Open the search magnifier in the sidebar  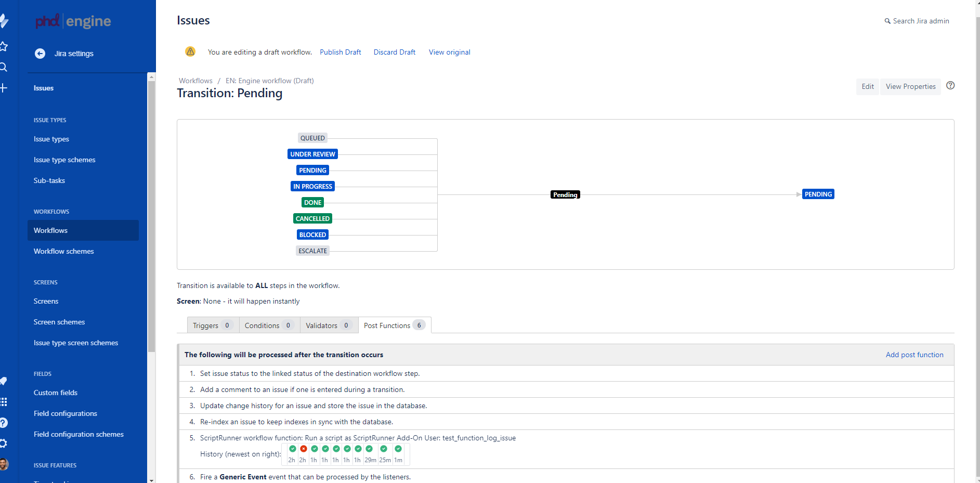(4, 67)
